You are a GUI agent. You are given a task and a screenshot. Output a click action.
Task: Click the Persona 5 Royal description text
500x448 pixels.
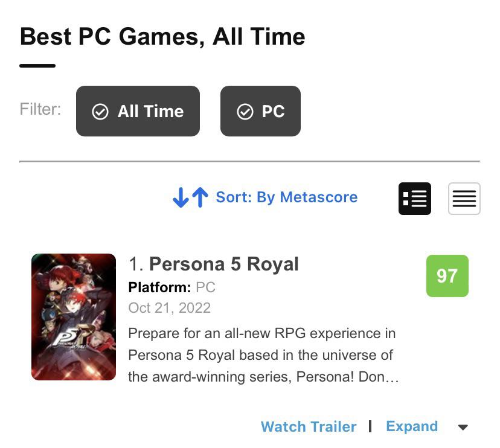(263, 355)
